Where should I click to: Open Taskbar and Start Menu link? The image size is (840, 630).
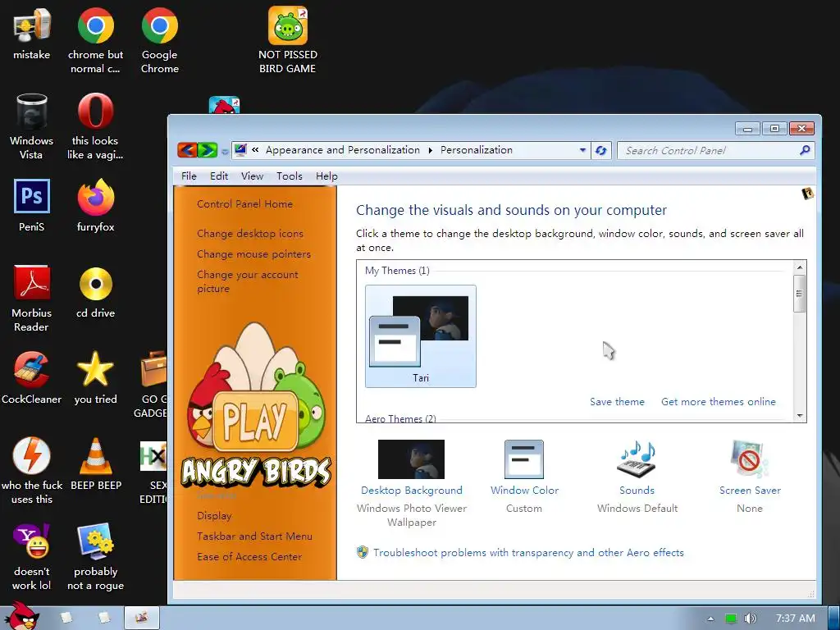pos(254,536)
